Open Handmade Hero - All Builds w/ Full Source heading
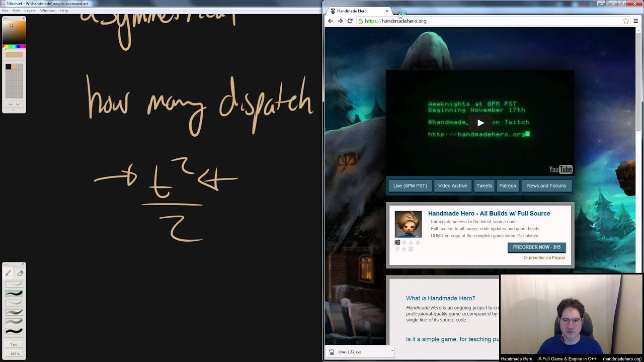The image size is (644, 362). point(489,214)
